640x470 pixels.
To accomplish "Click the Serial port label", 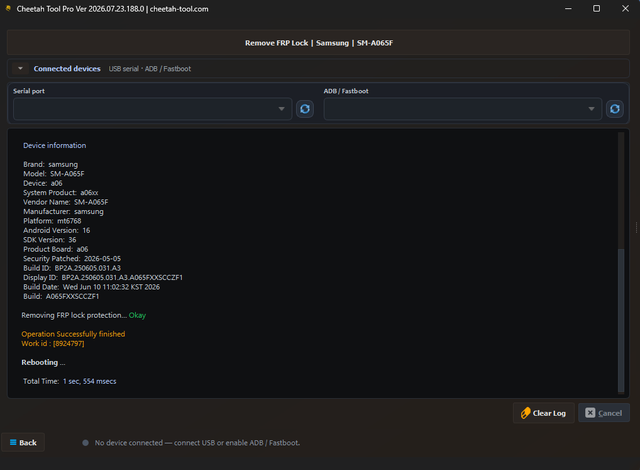I will [x=29, y=91].
